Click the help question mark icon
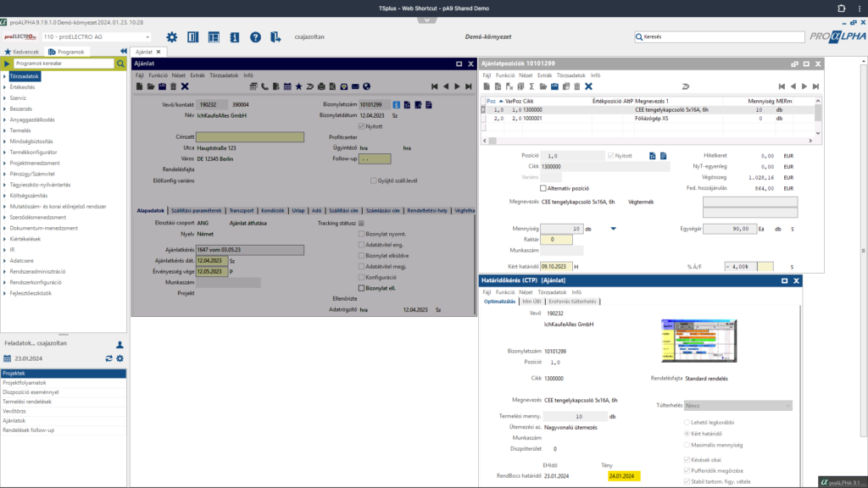Viewport: 868px width, 488px height. click(x=255, y=37)
